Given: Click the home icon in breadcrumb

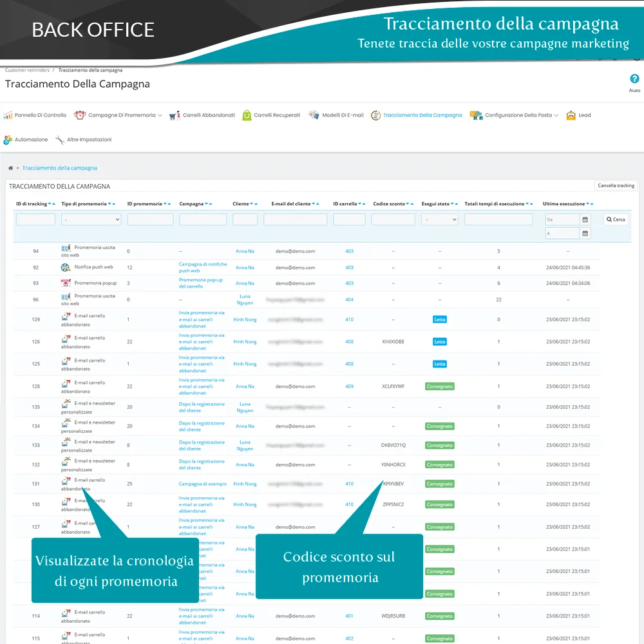Looking at the screenshot, I should 10,168.
